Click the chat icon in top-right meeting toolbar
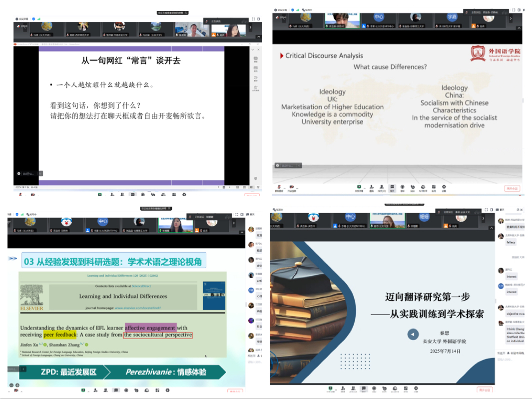Viewport: 532px width, 399px height. 392,187
